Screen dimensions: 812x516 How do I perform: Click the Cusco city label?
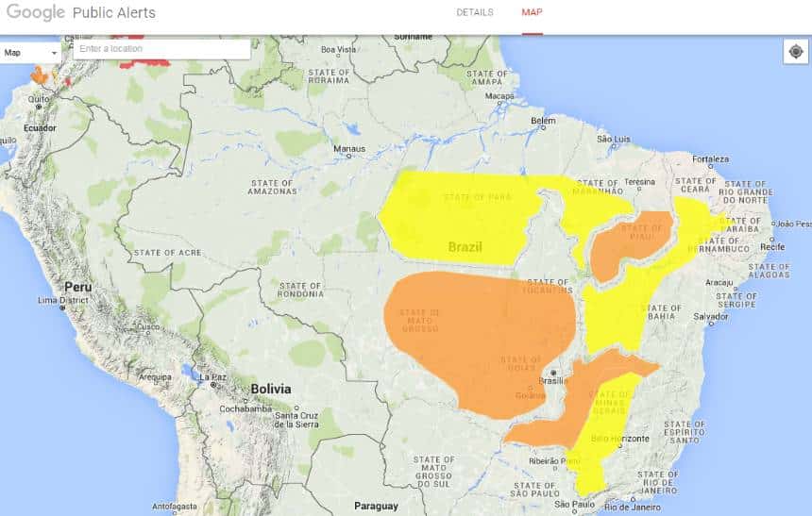[x=148, y=326]
